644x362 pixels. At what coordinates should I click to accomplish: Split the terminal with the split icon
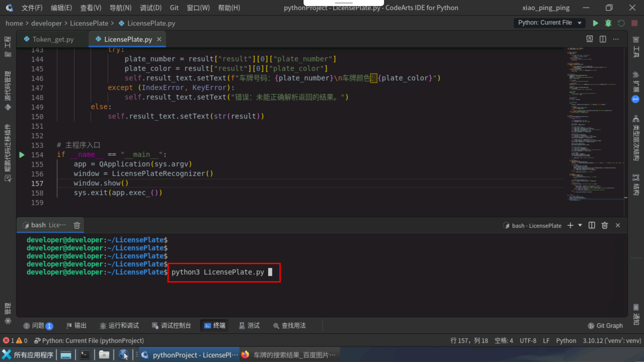[x=591, y=225]
